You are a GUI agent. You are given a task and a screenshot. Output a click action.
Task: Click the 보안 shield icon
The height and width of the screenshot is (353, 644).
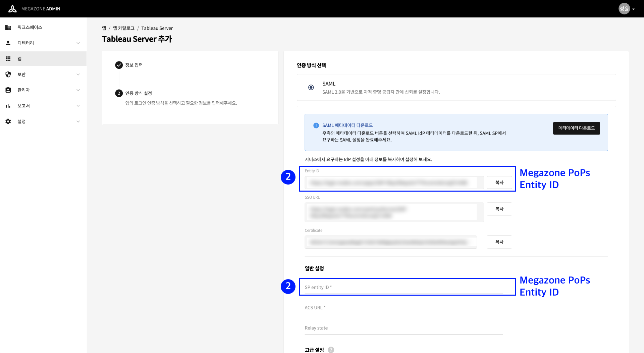8,74
